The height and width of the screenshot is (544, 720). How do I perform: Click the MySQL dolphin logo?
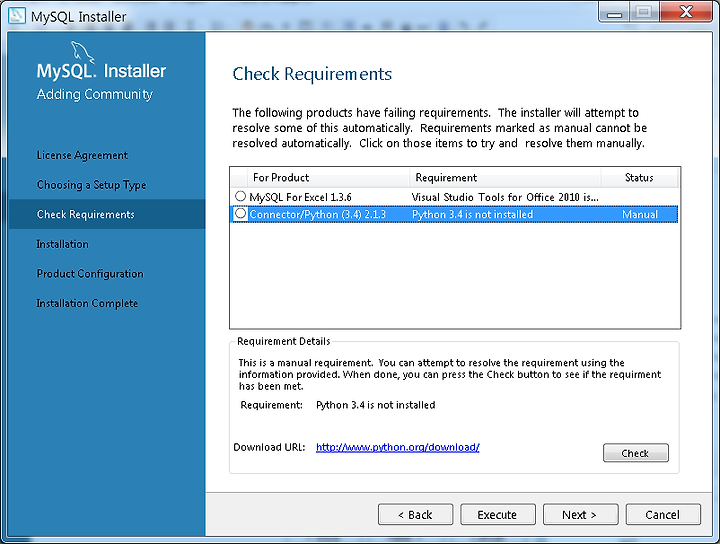coord(82,52)
